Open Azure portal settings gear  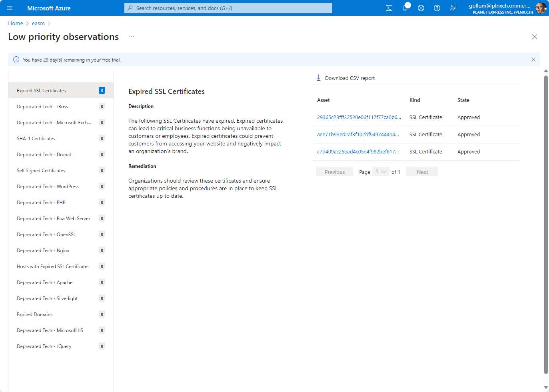421,8
